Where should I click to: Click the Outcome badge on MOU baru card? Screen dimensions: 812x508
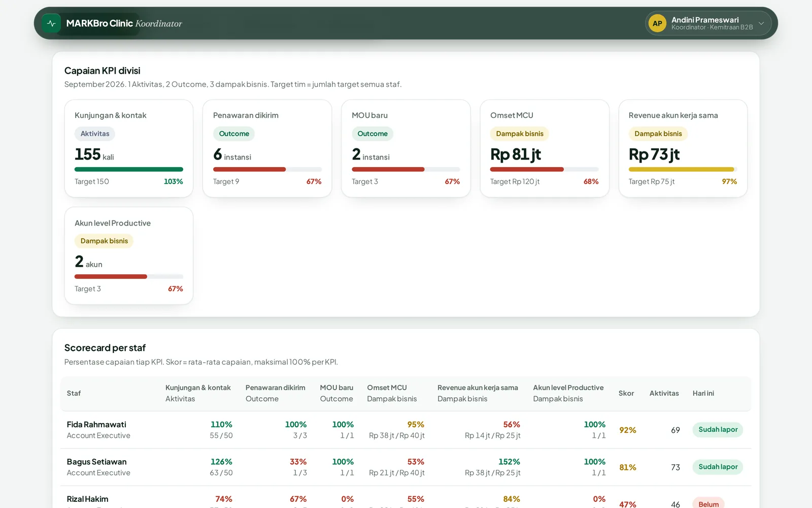click(373, 134)
